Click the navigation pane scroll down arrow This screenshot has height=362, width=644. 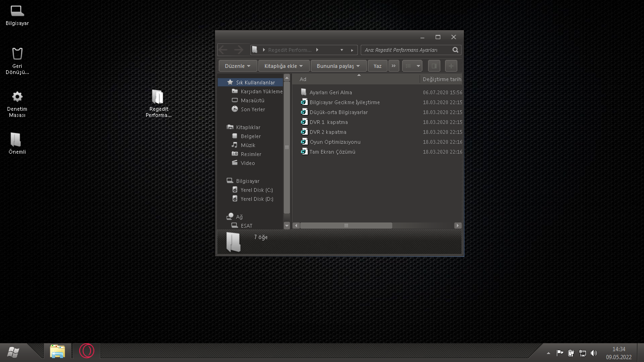(287, 226)
